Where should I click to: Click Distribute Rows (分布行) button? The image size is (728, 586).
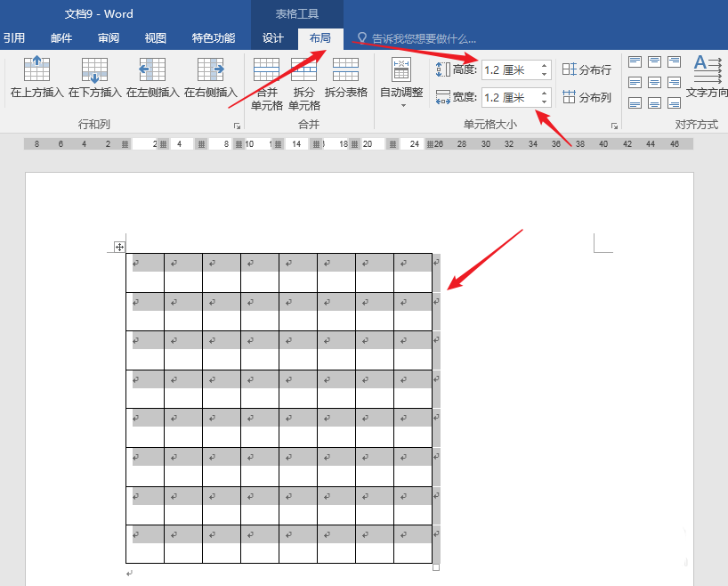[586, 69]
